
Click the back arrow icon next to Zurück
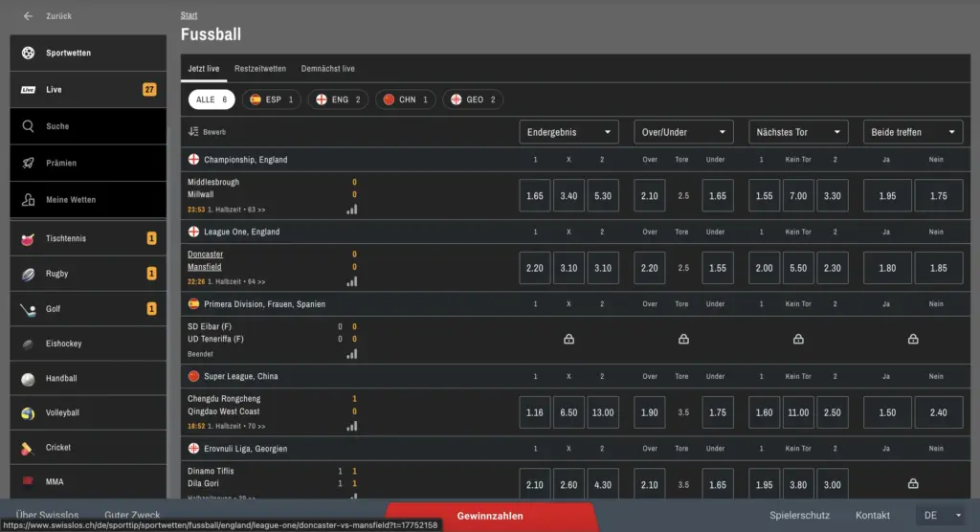[28, 16]
